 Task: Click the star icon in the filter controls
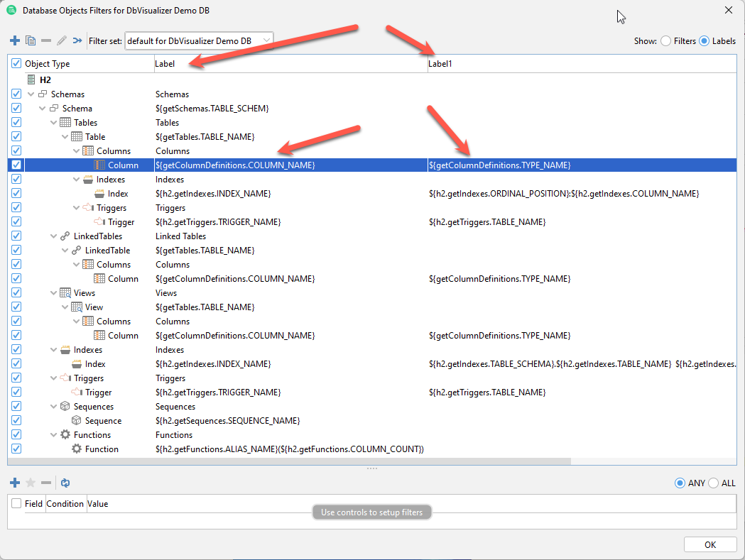click(x=31, y=483)
